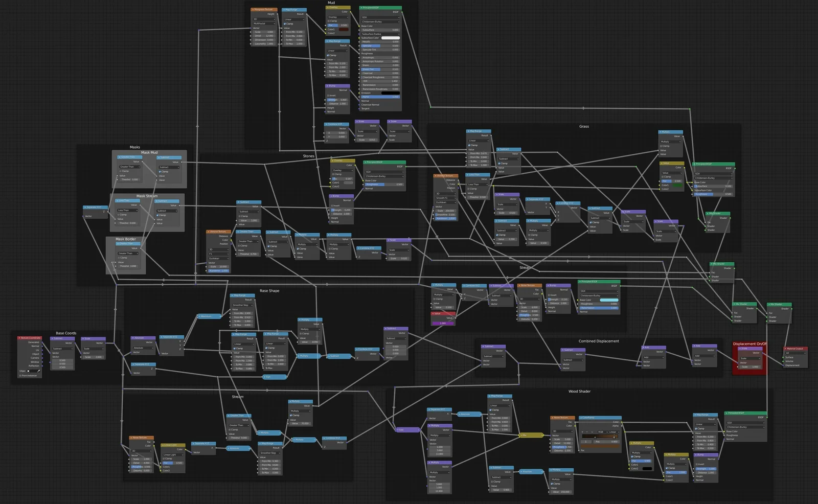Click the Fac input socket of the Mix Shader node
Viewport: 818px width, 504px height.
(x=709, y=272)
